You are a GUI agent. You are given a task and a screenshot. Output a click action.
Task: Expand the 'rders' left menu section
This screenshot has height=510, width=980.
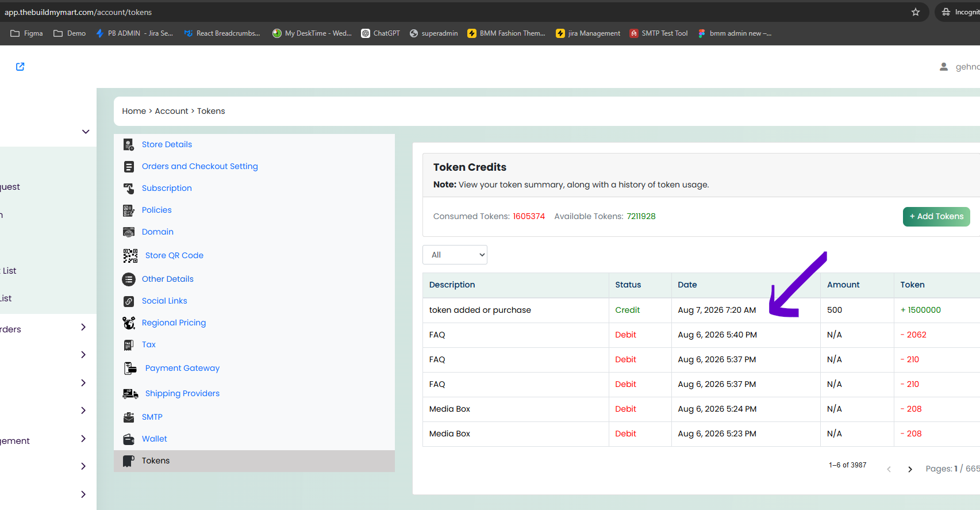point(83,327)
